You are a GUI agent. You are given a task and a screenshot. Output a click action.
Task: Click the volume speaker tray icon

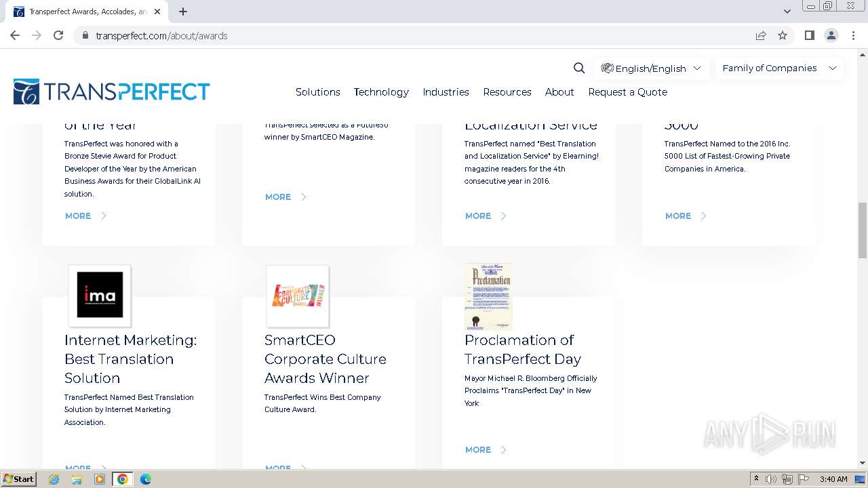(x=771, y=479)
